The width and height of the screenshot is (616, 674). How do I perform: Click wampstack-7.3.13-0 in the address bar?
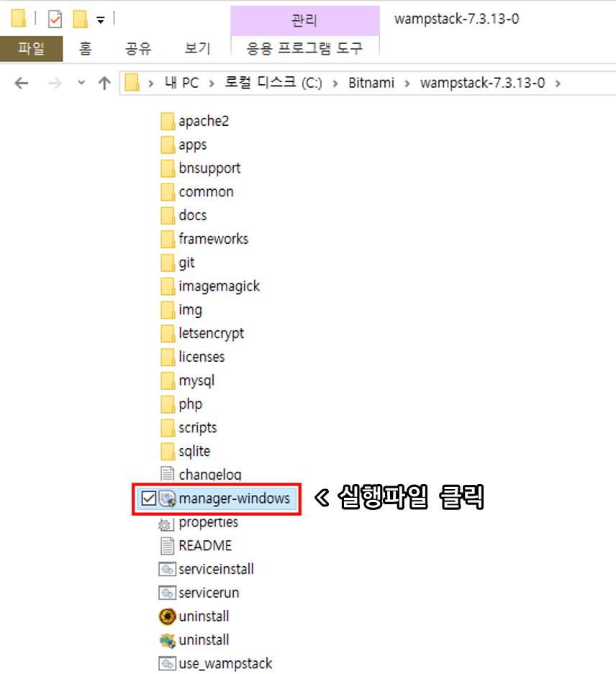click(x=483, y=83)
